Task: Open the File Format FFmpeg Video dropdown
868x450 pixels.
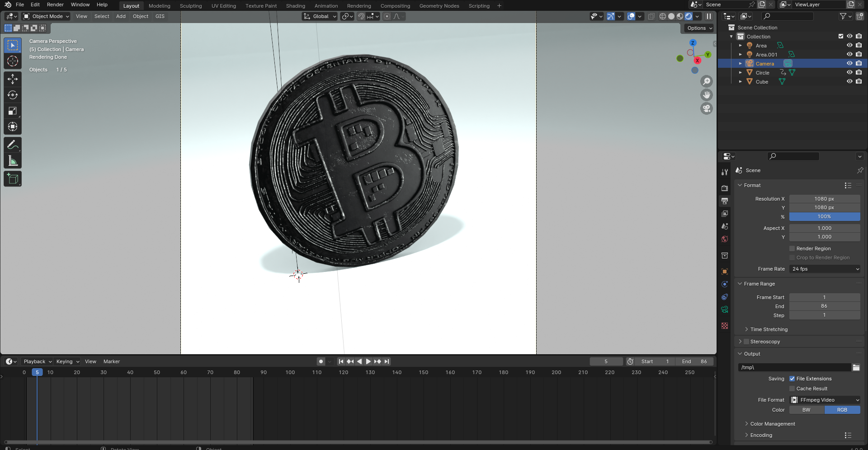Action: pyautogui.click(x=825, y=400)
